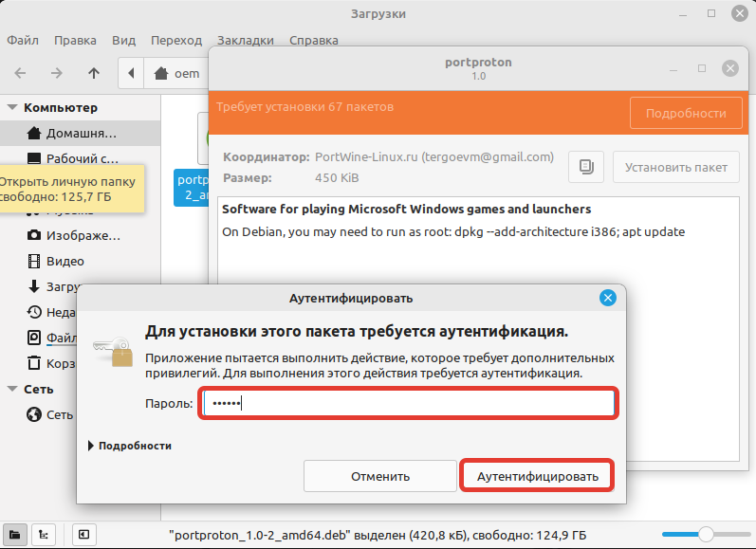Viewport: 756px width, 549px height.
Task: Click the Недавние clock icon in sidebar
Action: [x=34, y=312]
